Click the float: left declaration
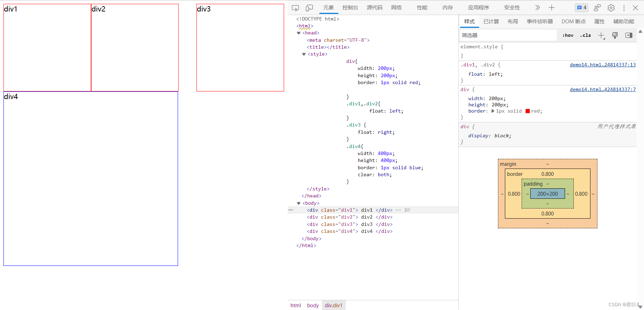Image resolution: width=644 pixels, height=310 pixels. coord(485,74)
